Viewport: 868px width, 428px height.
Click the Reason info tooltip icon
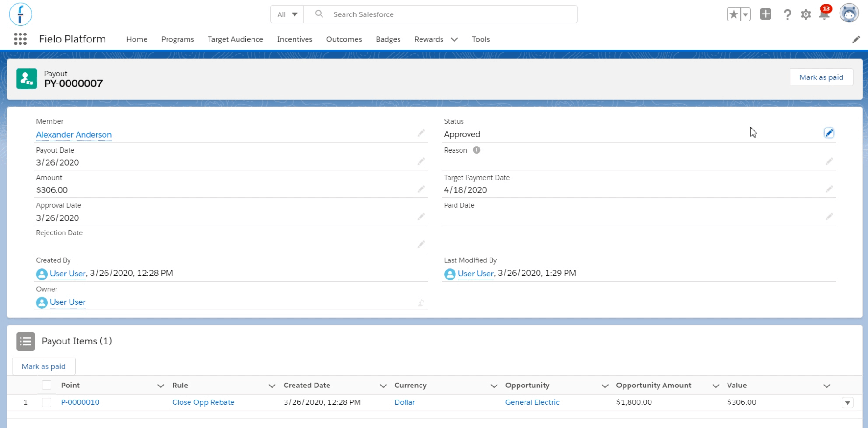[476, 150]
